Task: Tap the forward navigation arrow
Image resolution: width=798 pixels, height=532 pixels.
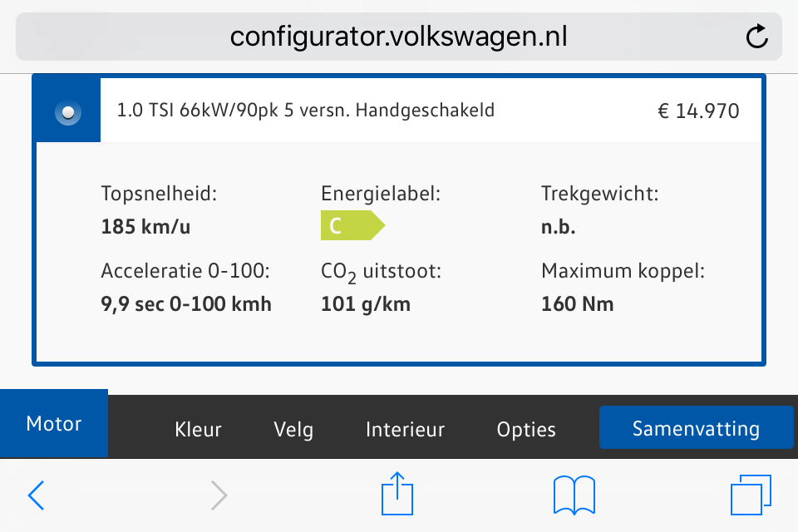Action: [x=219, y=495]
